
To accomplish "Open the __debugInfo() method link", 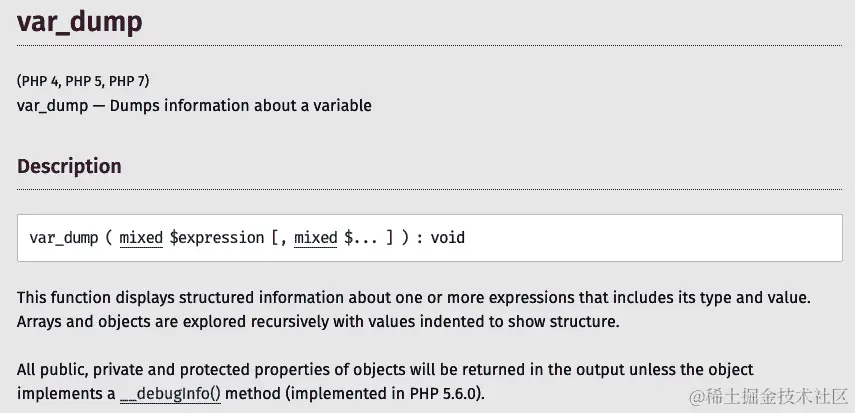I will point(170,393).
